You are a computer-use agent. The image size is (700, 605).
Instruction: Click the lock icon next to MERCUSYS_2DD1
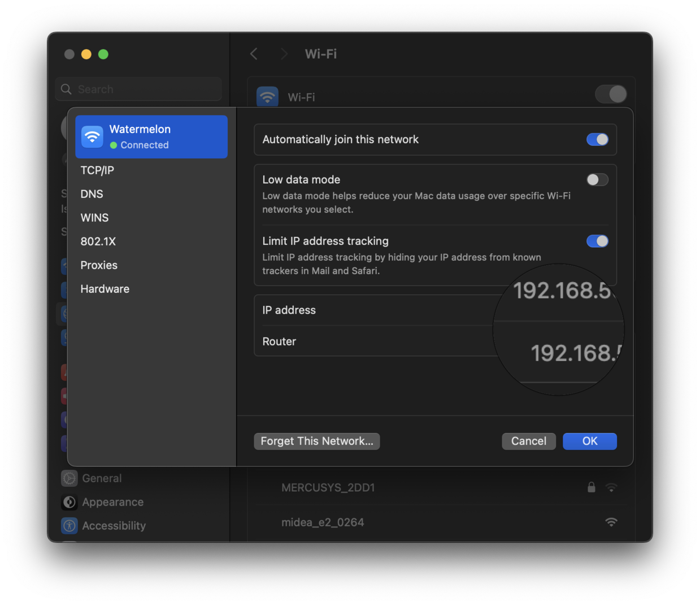point(591,487)
